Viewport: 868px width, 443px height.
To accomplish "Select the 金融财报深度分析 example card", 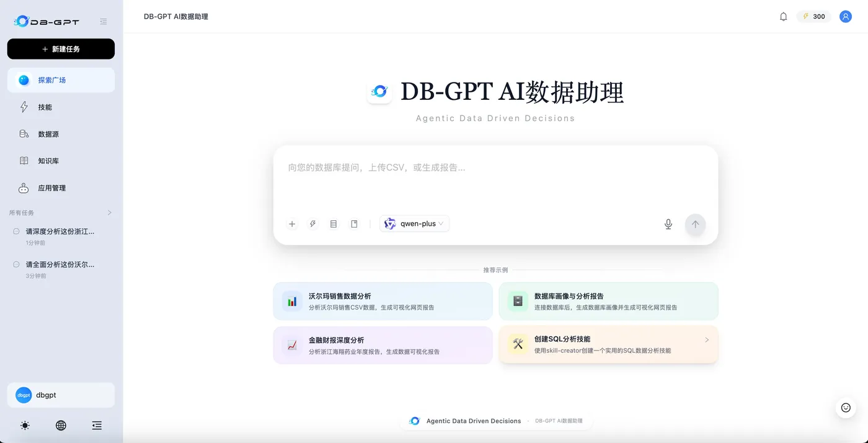I will pos(383,345).
